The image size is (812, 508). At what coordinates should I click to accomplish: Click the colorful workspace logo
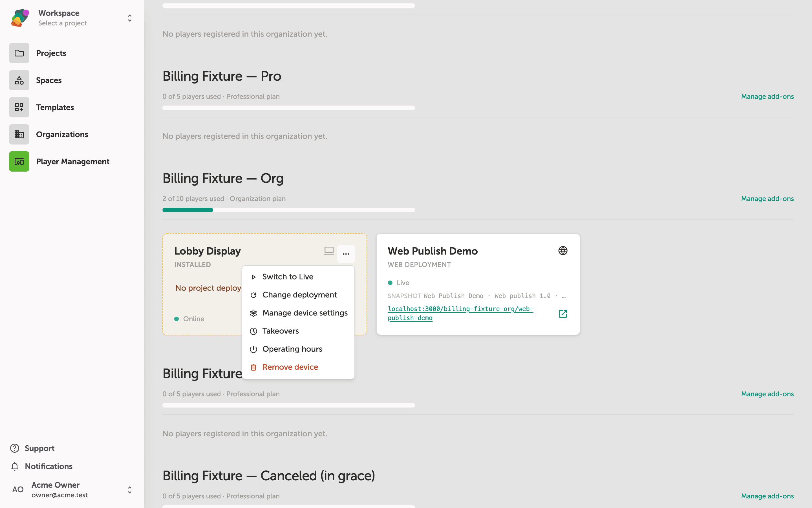(20, 18)
